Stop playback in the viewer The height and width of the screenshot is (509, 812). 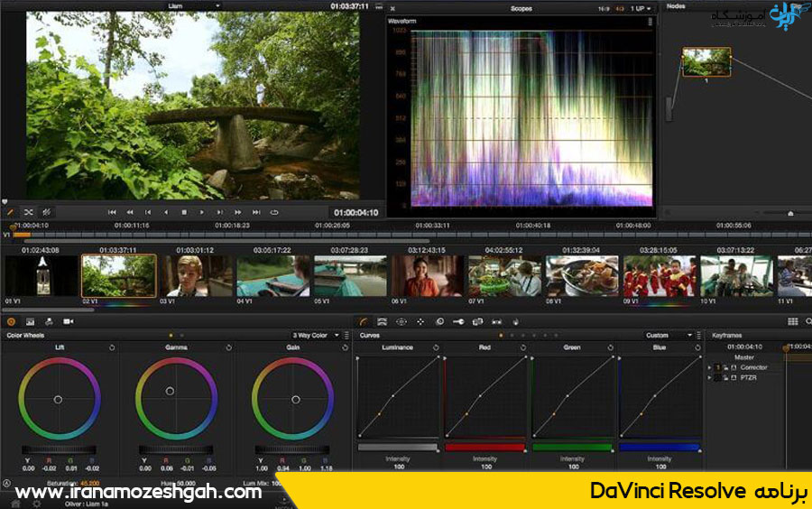[x=184, y=212]
